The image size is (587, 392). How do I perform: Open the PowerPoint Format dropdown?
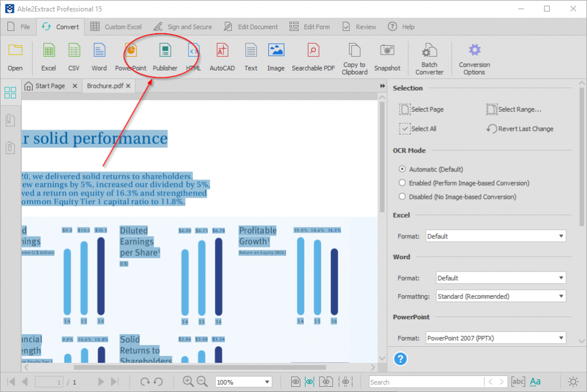pyautogui.click(x=495, y=338)
